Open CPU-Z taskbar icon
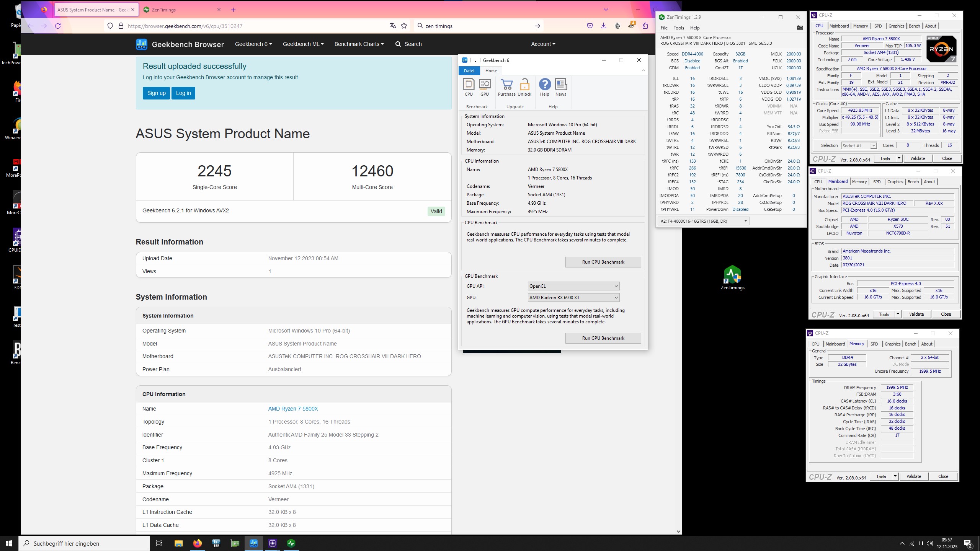 click(x=273, y=543)
